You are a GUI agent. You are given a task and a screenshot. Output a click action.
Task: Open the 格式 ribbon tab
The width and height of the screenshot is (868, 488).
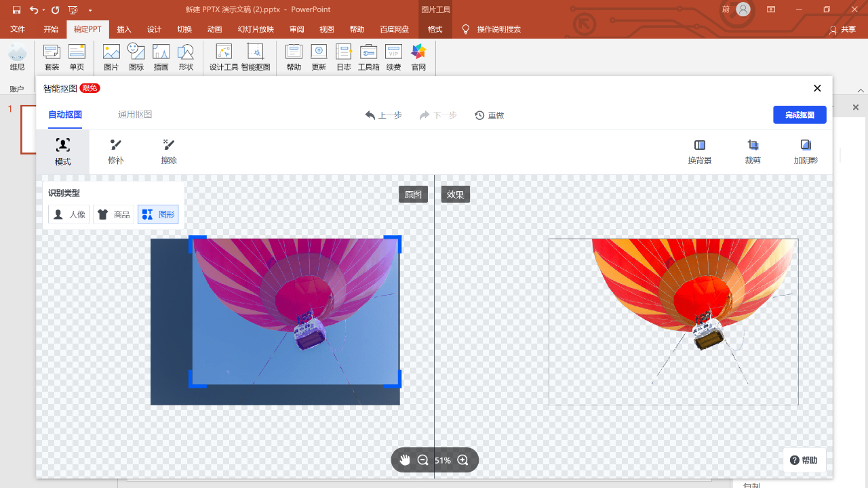pos(435,29)
